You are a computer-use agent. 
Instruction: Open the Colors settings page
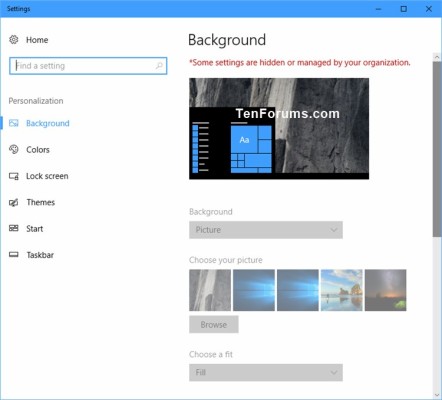click(x=38, y=150)
